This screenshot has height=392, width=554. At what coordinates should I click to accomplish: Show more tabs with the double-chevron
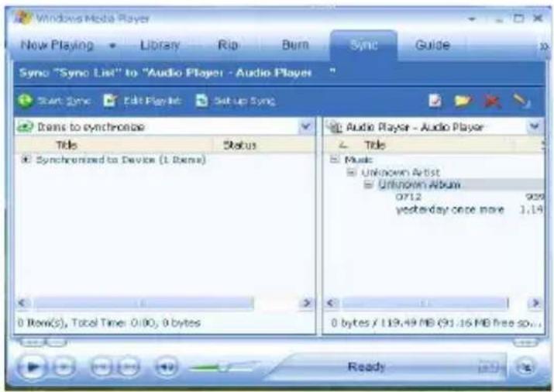click(544, 46)
